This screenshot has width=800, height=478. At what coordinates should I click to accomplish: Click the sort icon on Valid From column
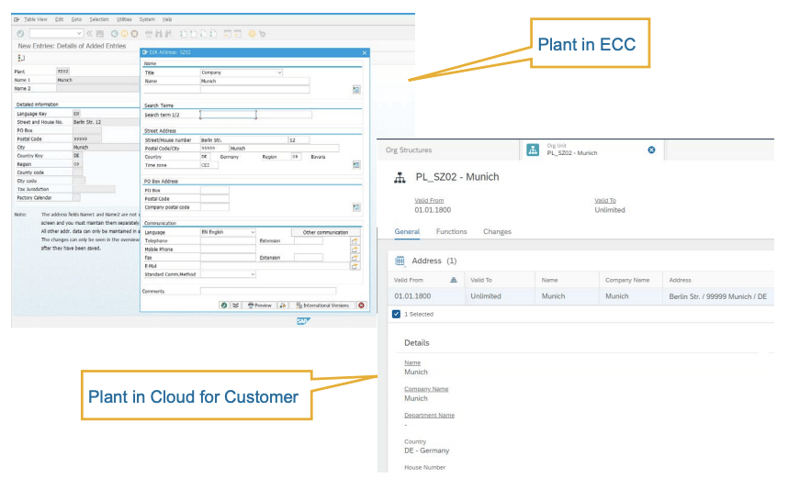455,281
